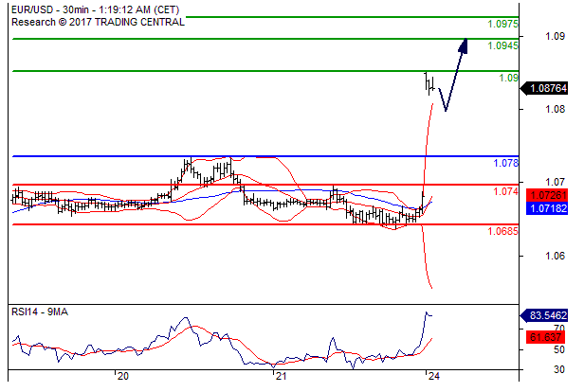
Task: Click the RSI value tag 83.5462
Action: [x=544, y=315]
